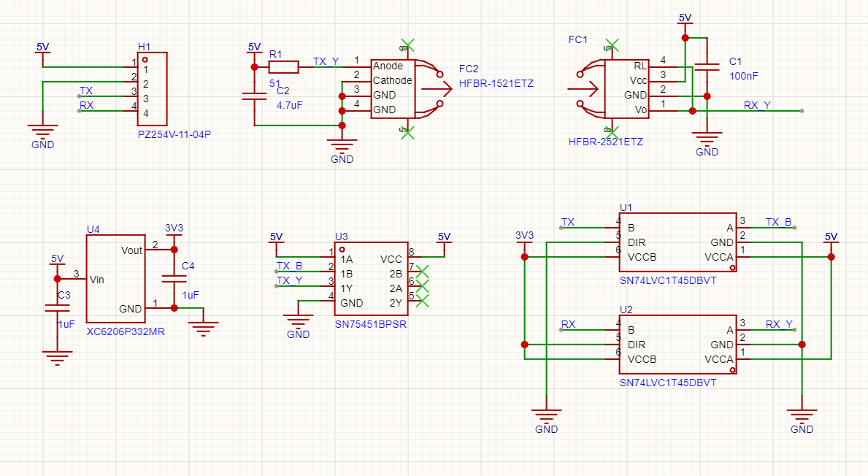Click the HFBR-1521ETZ part name label
Viewport: 868px width, 476px height.
tap(496, 84)
